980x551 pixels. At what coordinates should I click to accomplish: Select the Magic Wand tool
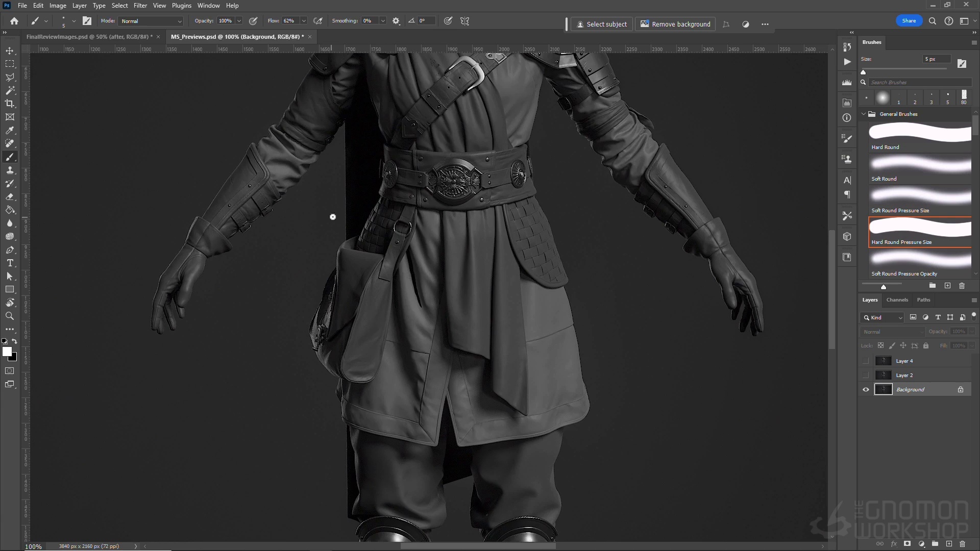(10, 90)
